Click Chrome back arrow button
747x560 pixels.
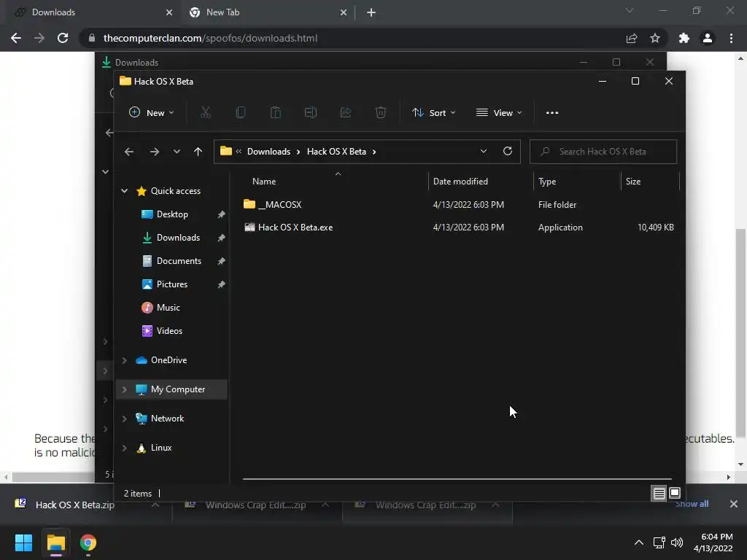16,38
